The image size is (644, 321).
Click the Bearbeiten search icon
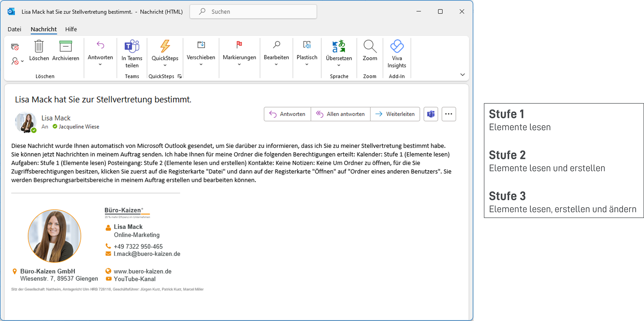pyautogui.click(x=277, y=45)
